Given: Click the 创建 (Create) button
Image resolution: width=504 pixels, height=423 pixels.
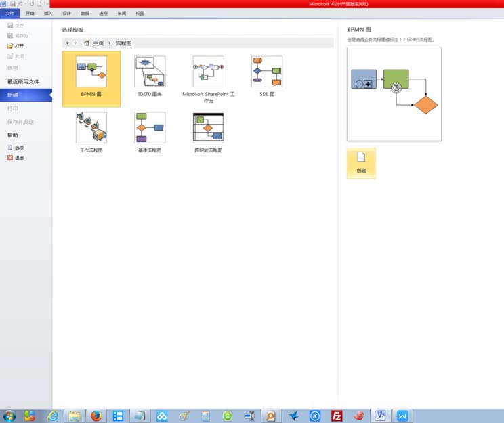Looking at the screenshot, I should (x=361, y=163).
